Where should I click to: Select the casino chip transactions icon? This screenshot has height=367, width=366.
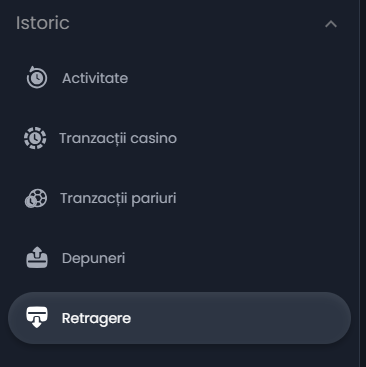[35, 138]
